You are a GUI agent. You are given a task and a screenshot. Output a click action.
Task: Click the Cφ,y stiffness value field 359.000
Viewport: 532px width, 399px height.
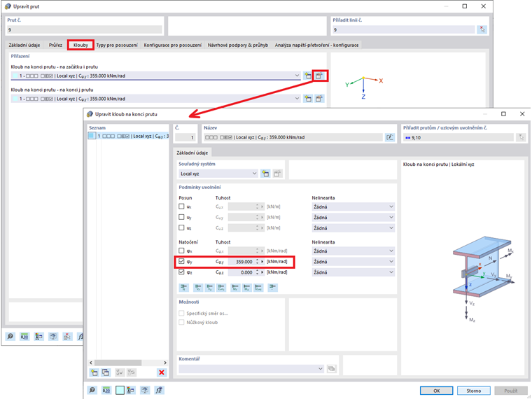(x=241, y=262)
